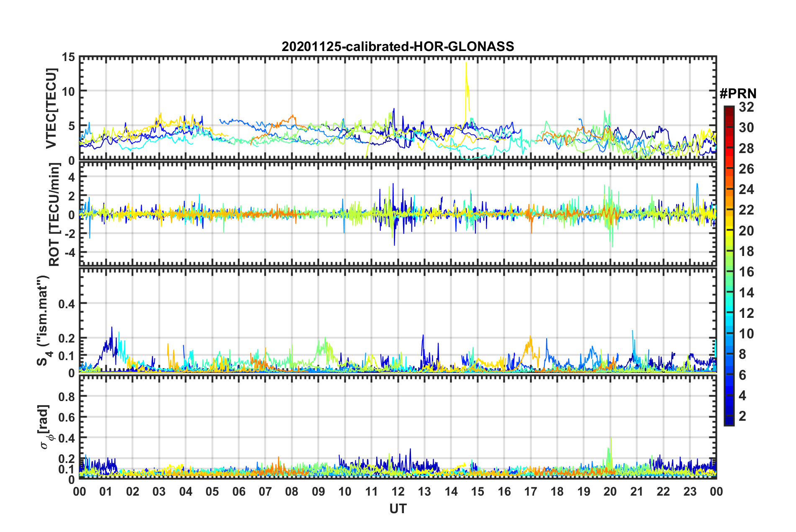Viewport: 796px width, 532px height.
Task: Click the x-axis hour label 15
Action: (x=478, y=491)
